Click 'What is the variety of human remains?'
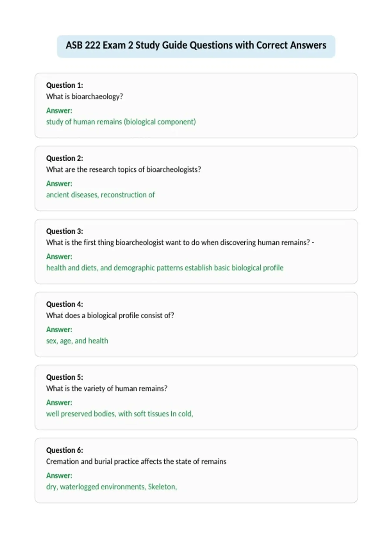 [107, 388]
